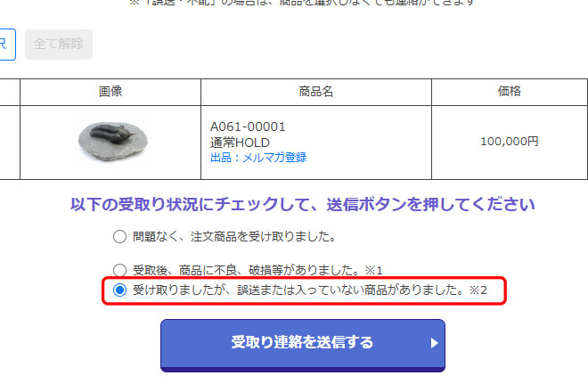This screenshot has width=588, height=392.
Task: Click the 100,000円 price cell
Action: [x=510, y=142]
